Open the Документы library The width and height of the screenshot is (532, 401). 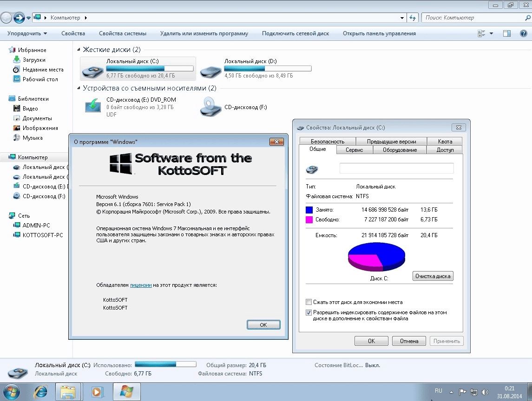pyautogui.click(x=37, y=118)
